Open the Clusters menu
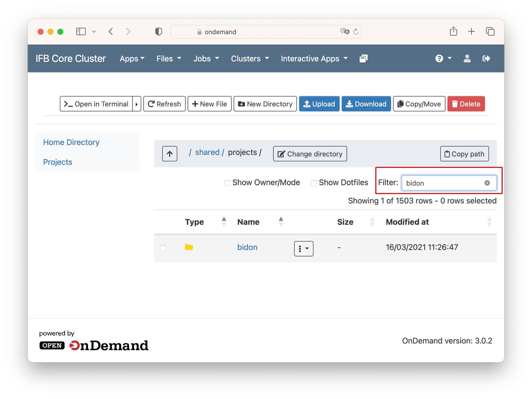Screen dimensions: 532x399 coord(250,58)
